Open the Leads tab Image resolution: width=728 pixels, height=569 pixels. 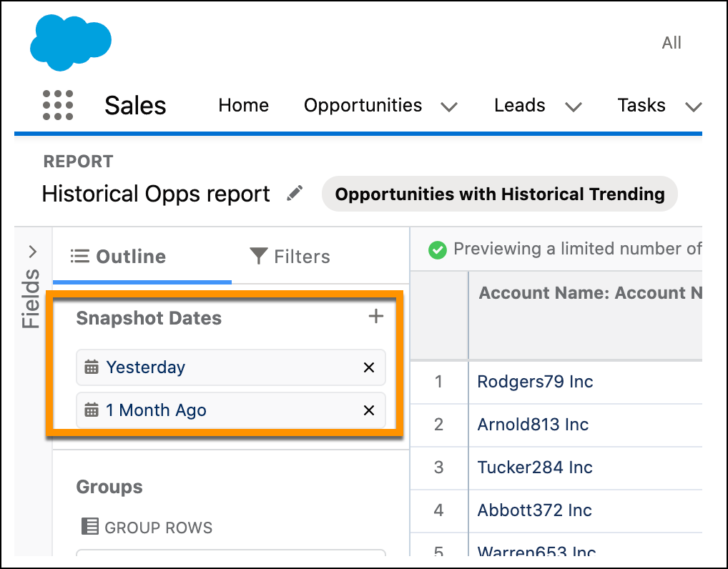pos(519,105)
